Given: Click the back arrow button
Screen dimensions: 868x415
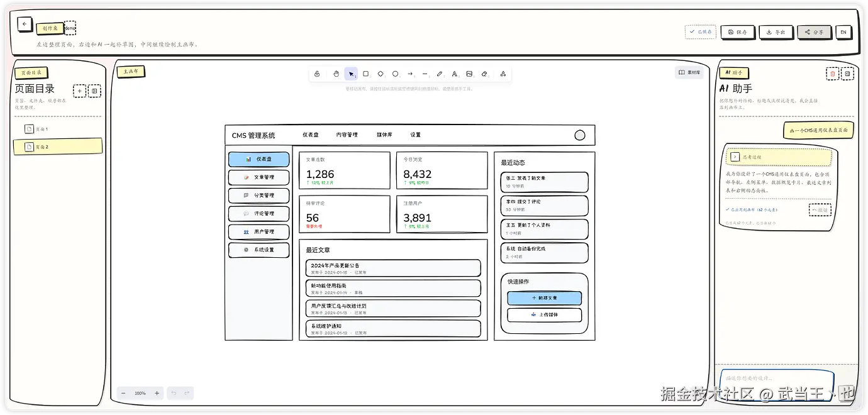Looking at the screenshot, I should [x=25, y=24].
